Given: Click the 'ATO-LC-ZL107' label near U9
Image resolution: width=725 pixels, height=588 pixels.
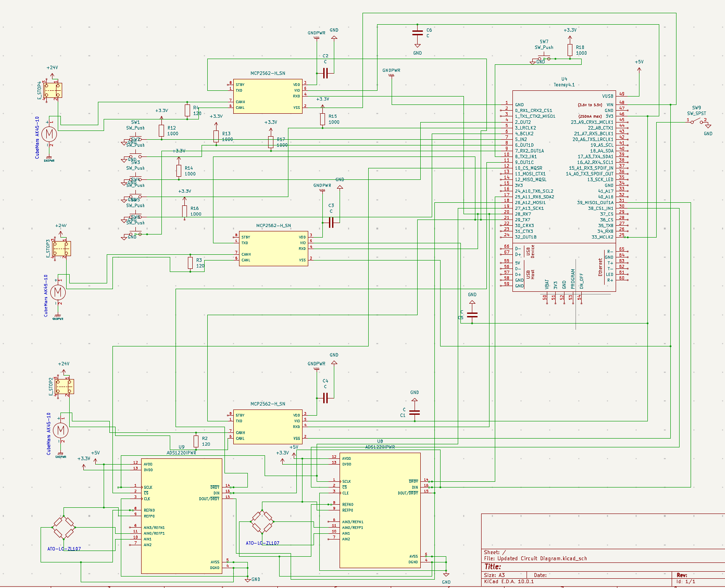Looking at the screenshot, I should pos(64,549).
